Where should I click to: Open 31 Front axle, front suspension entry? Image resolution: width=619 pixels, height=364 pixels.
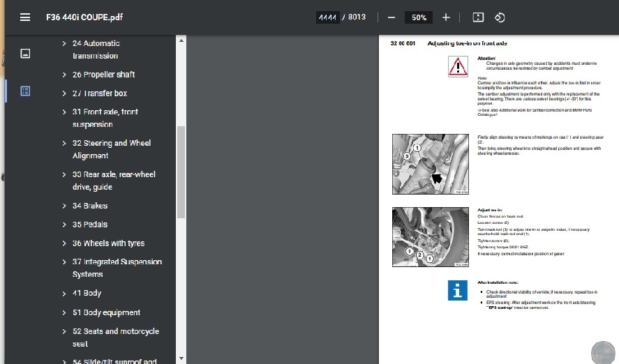[105, 119]
